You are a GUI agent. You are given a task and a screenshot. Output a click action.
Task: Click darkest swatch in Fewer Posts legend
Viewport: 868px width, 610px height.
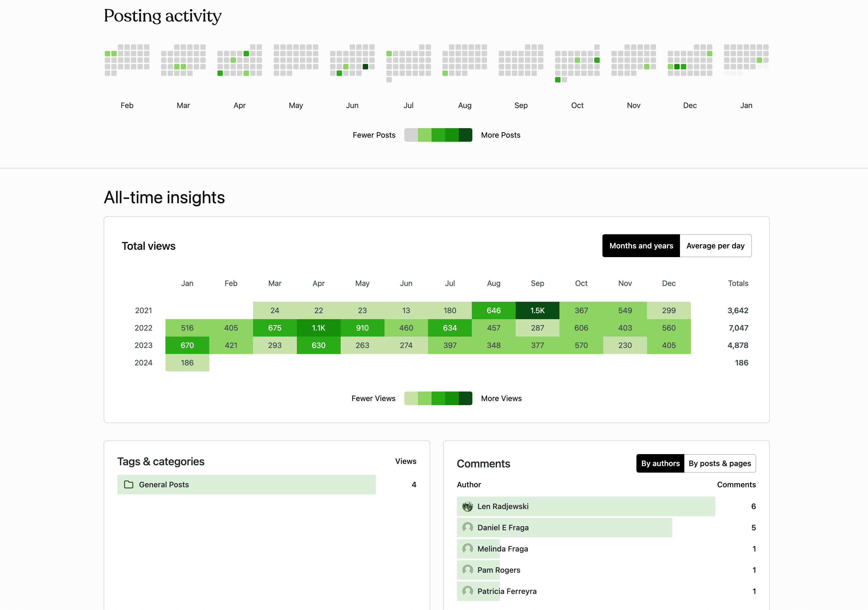pos(465,135)
